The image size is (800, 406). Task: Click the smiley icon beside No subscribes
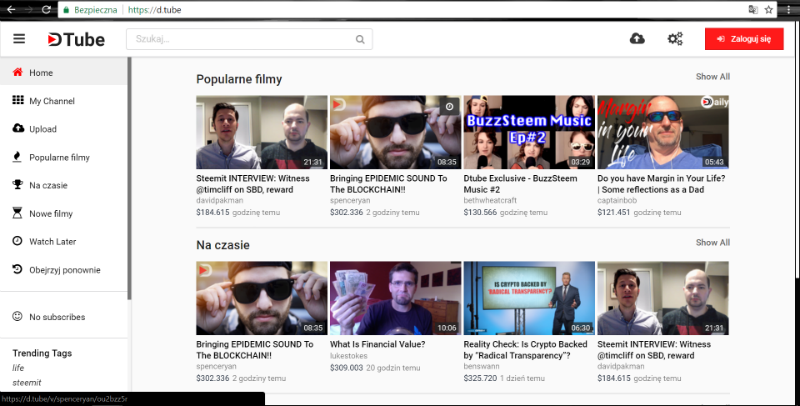click(17, 316)
